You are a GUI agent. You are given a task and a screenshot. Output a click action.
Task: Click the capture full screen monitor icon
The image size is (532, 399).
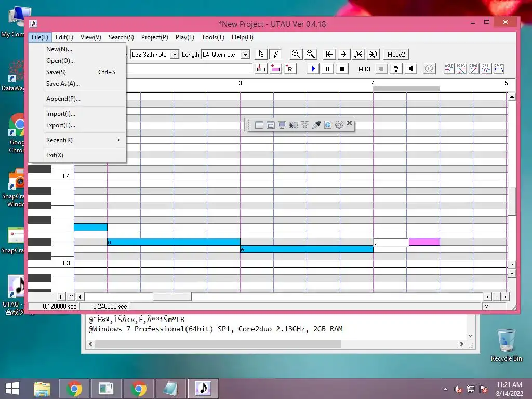pos(282,125)
